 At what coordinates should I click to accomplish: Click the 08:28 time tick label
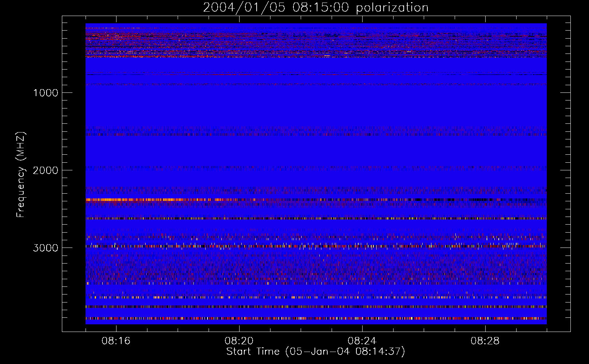[485, 341]
